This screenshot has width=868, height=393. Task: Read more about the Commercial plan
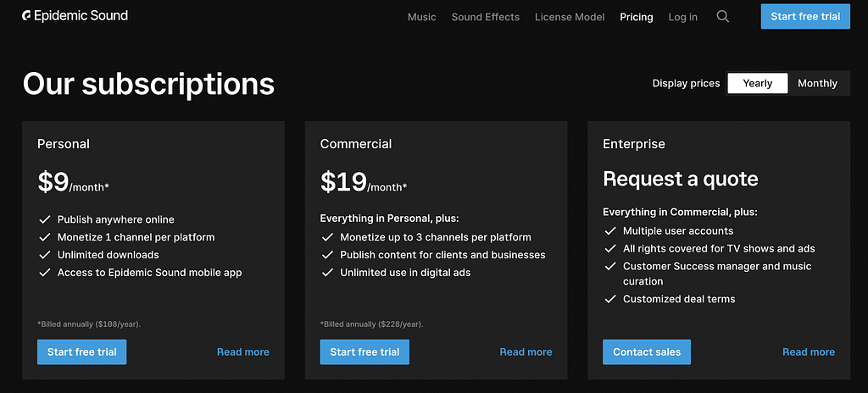point(526,351)
